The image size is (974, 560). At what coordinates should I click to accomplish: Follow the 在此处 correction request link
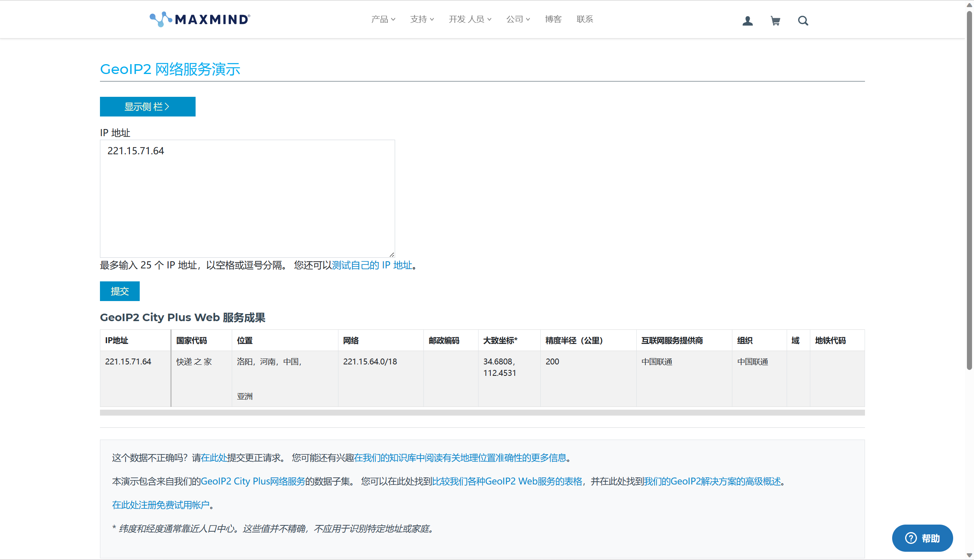tap(214, 458)
